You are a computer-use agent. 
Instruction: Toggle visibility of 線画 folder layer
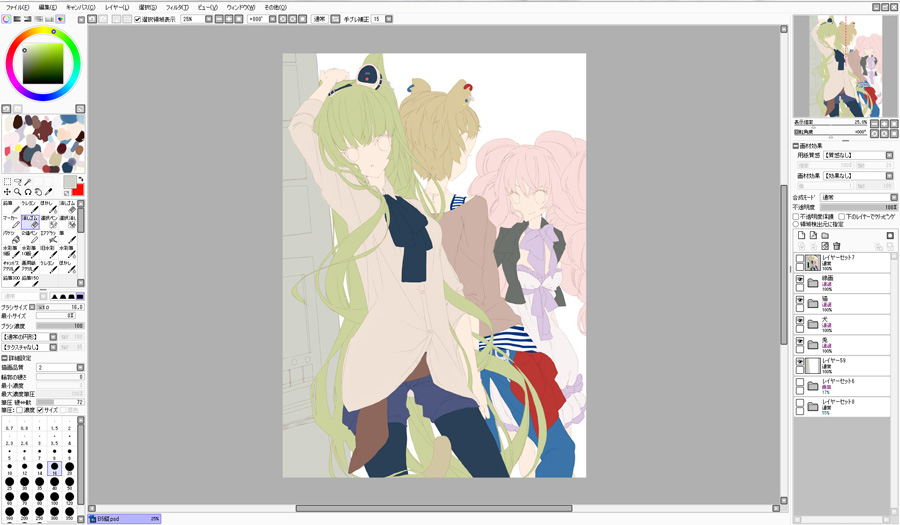pos(800,279)
